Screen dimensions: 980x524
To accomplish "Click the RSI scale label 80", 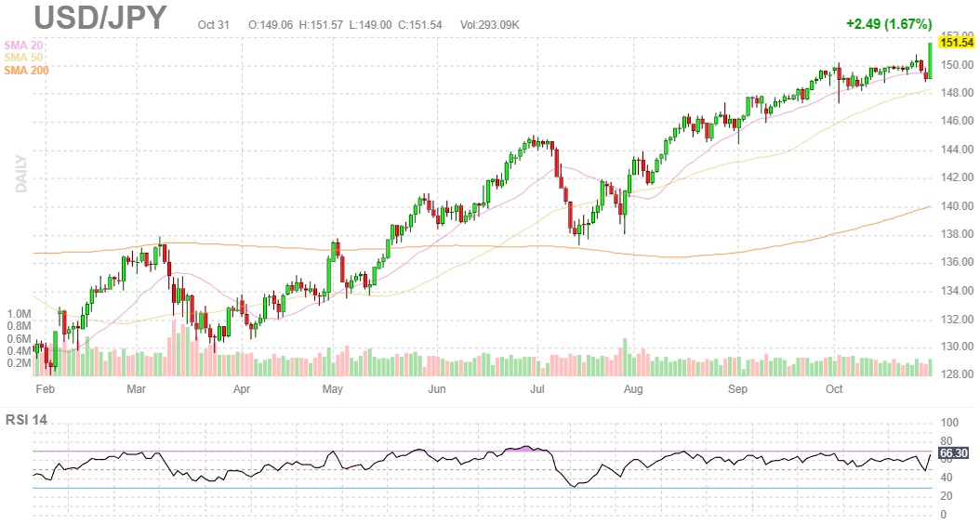I will [x=947, y=441].
